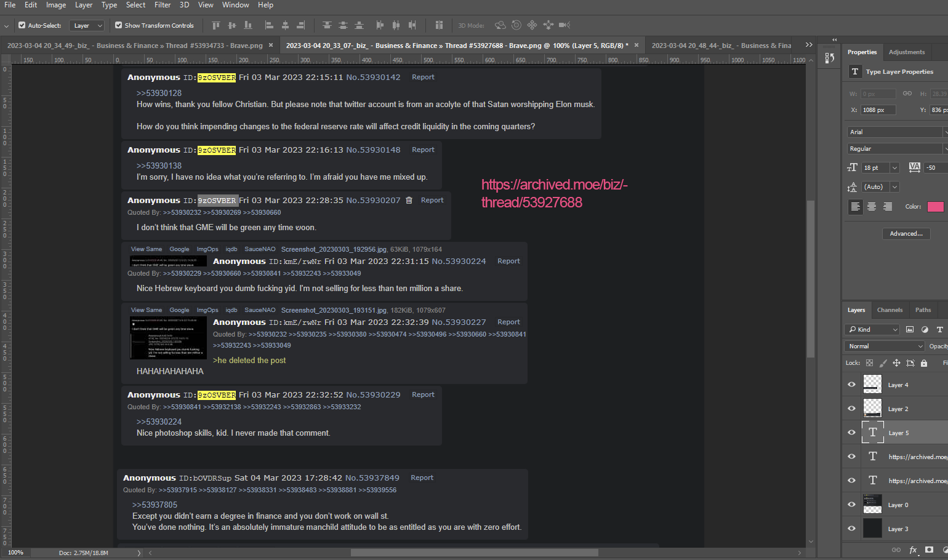Screen dimensions: 948x560
Task: Click the align top edges icon
Action: click(215, 25)
